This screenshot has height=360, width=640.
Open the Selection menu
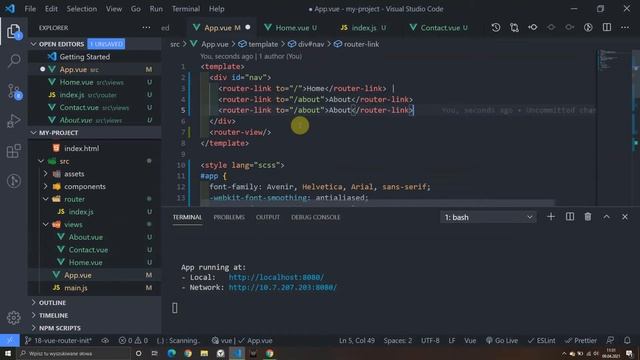[x=82, y=9]
